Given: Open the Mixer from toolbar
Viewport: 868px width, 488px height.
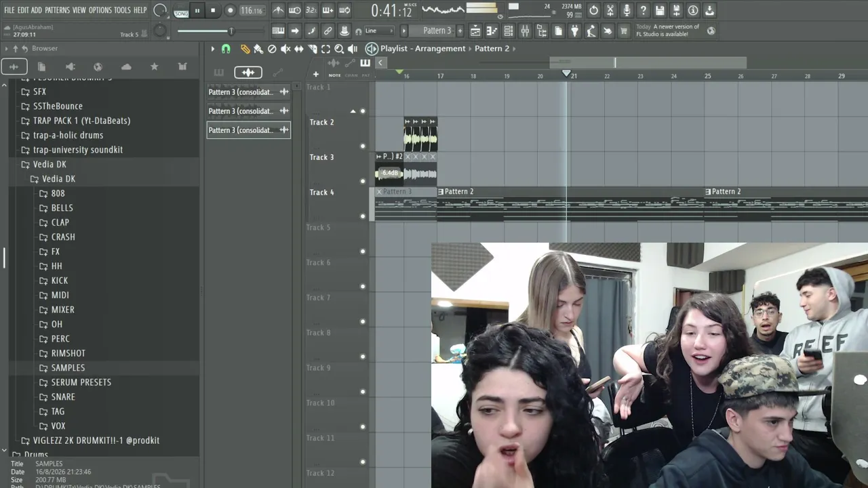Looking at the screenshot, I should pos(525,30).
